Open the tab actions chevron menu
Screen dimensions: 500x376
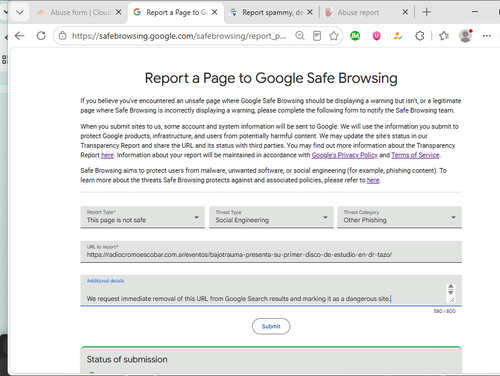20,12
